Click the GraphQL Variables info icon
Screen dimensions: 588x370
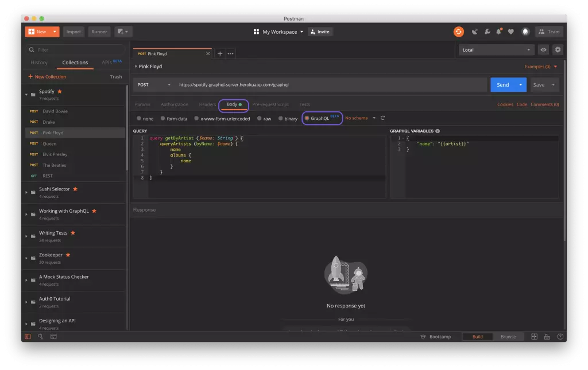point(438,131)
